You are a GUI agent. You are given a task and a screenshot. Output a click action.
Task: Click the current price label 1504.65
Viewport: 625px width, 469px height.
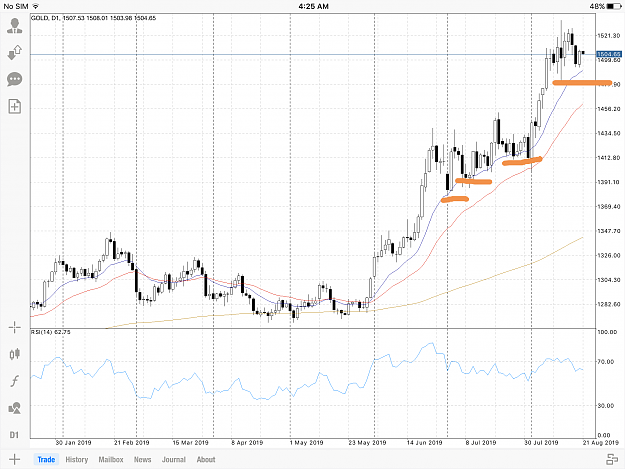pos(609,54)
